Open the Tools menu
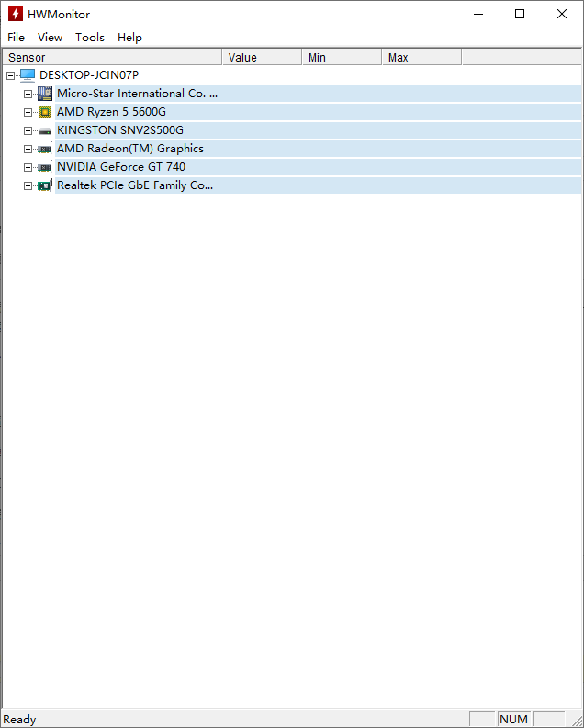Screen dimensions: 584x728 tap(90, 37)
